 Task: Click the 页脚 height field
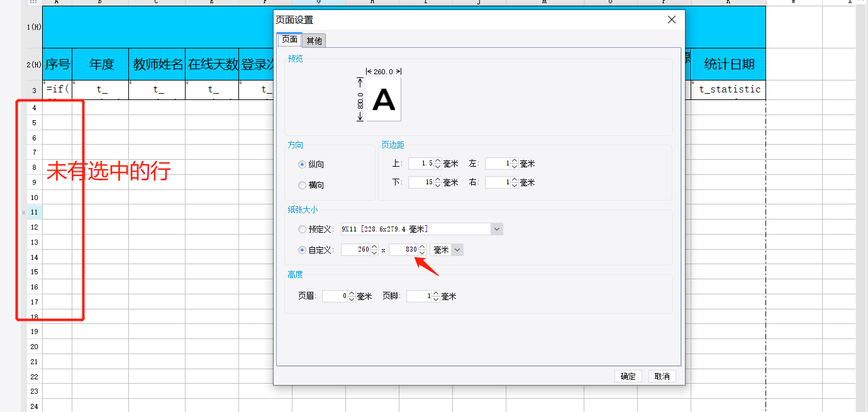[x=419, y=296]
